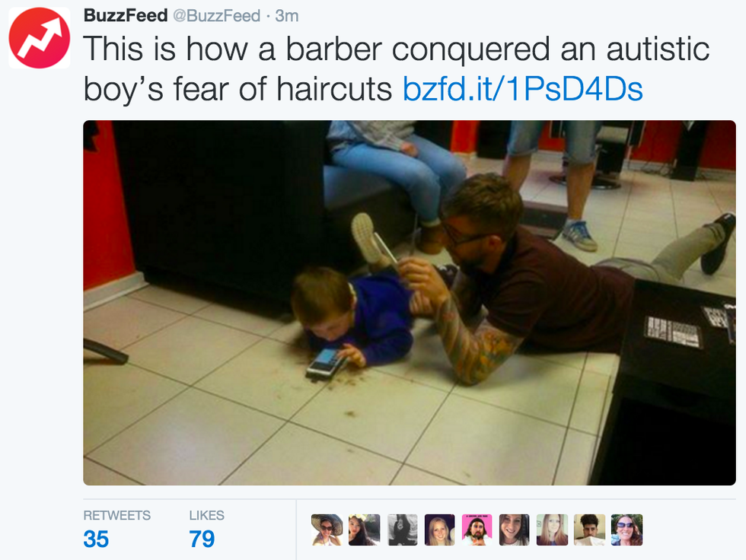Select the eighth avatar of dark-haired man

(x=589, y=530)
